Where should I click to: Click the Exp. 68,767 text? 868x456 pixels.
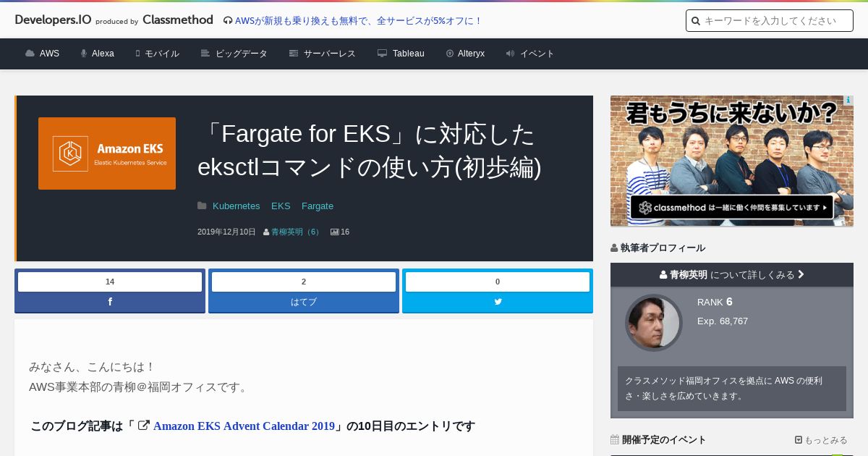[723, 321]
